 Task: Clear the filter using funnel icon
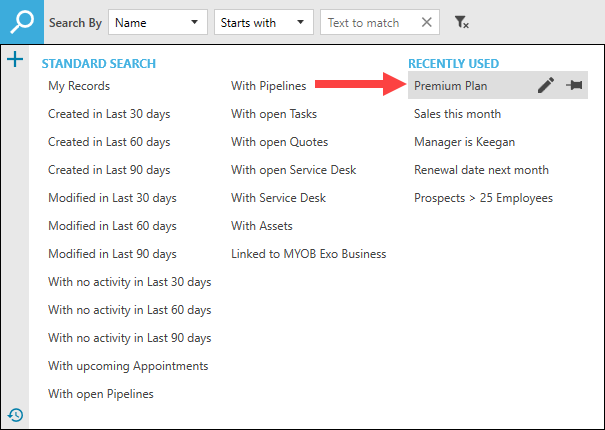pyautogui.click(x=461, y=22)
